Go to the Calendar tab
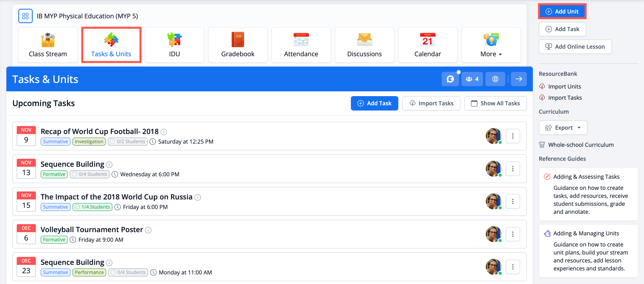The image size is (644, 284). [x=427, y=45]
